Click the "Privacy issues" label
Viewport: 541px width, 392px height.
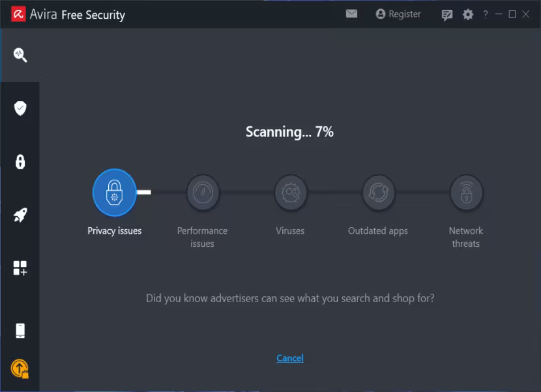[114, 231]
